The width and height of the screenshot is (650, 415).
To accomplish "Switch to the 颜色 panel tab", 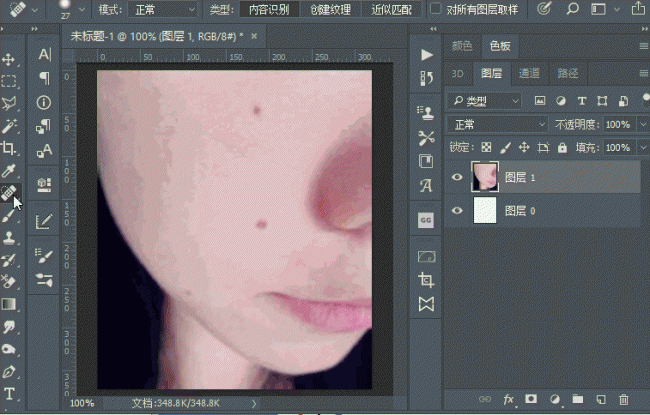I will point(462,46).
